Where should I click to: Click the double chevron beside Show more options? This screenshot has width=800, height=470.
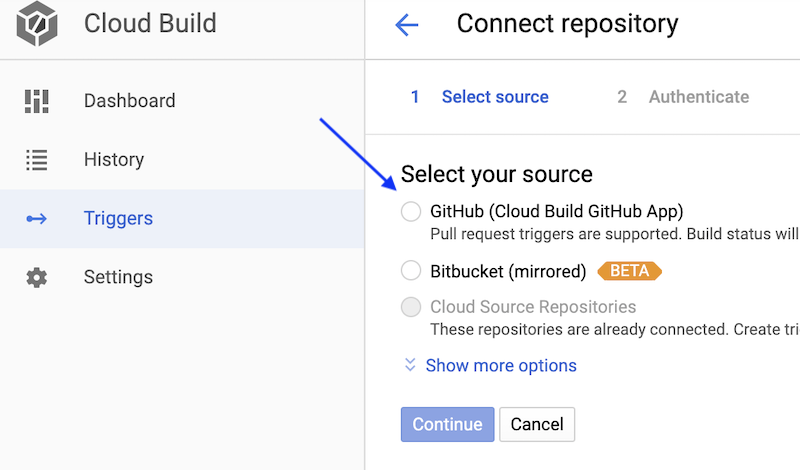[x=410, y=365]
